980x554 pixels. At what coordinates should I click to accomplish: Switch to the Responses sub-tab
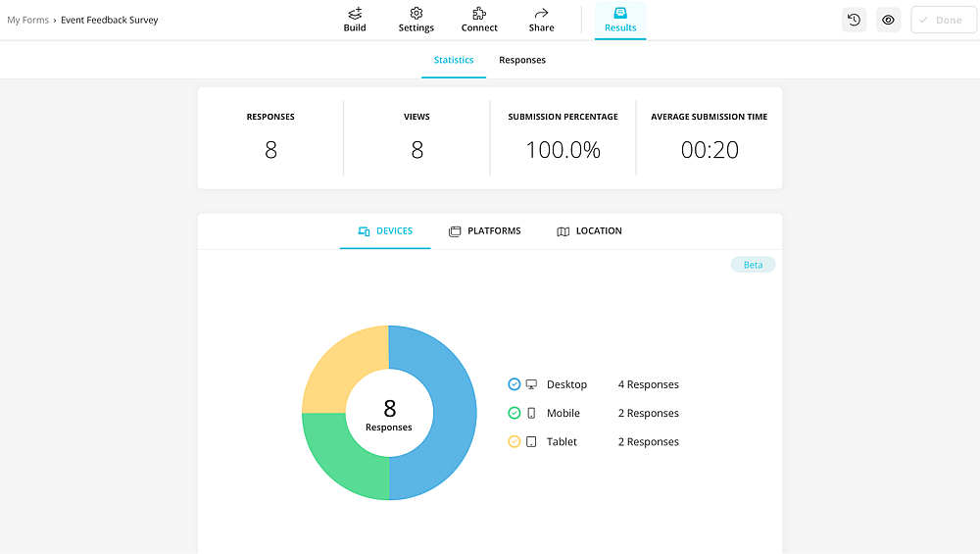tap(522, 60)
